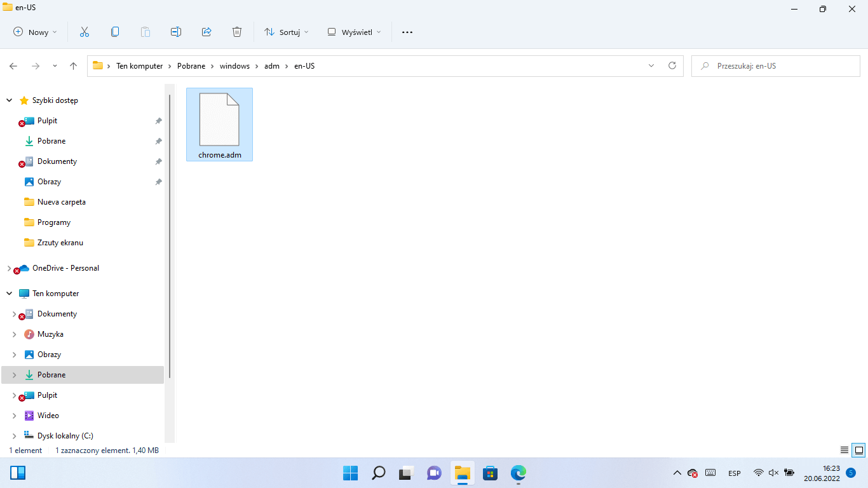Select the chrome.adm file
This screenshot has width=868, height=488.
(219, 125)
